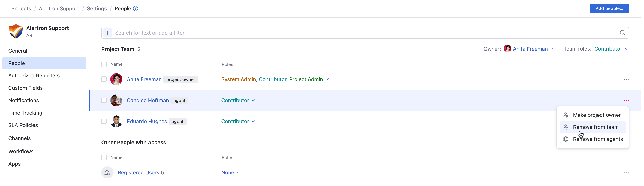The image size is (644, 186).
Task: Click the Roles column header in Project Team
Action: (227, 64)
